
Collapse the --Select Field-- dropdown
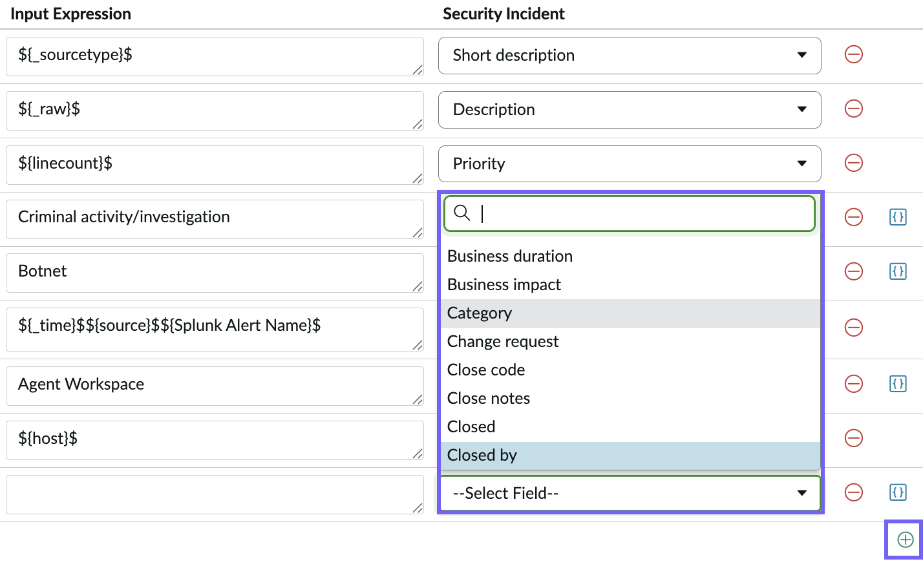pos(630,494)
